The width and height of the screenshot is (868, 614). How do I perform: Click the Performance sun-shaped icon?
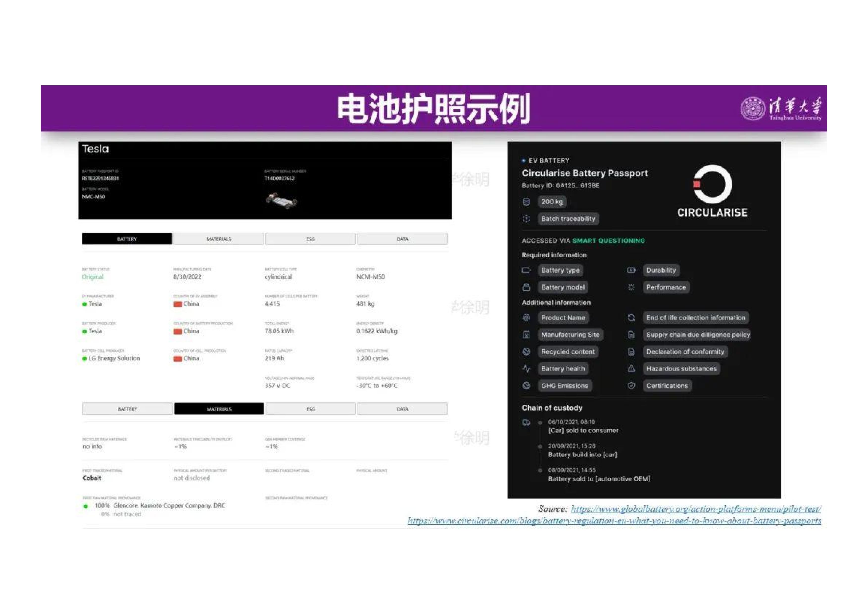631,287
